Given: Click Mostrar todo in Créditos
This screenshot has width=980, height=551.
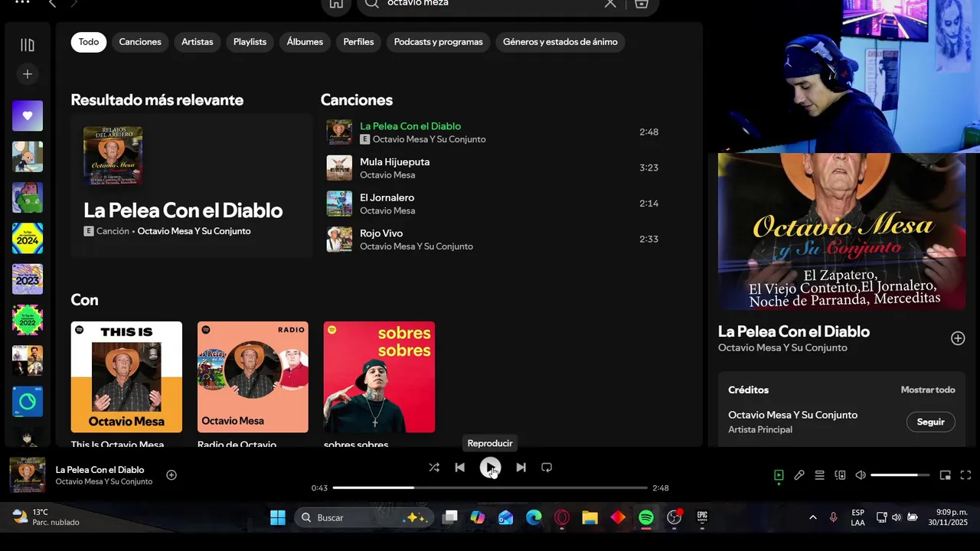Looking at the screenshot, I should [928, 390].
